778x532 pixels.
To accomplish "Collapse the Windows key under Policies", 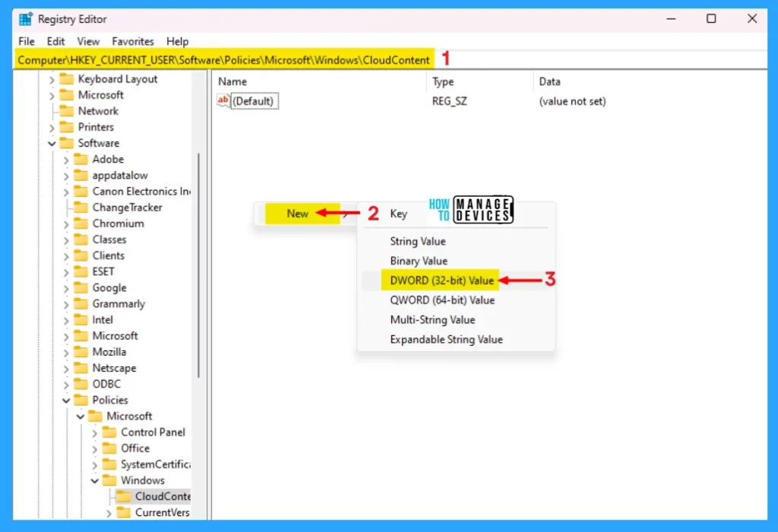I will [x=95, y=481].
